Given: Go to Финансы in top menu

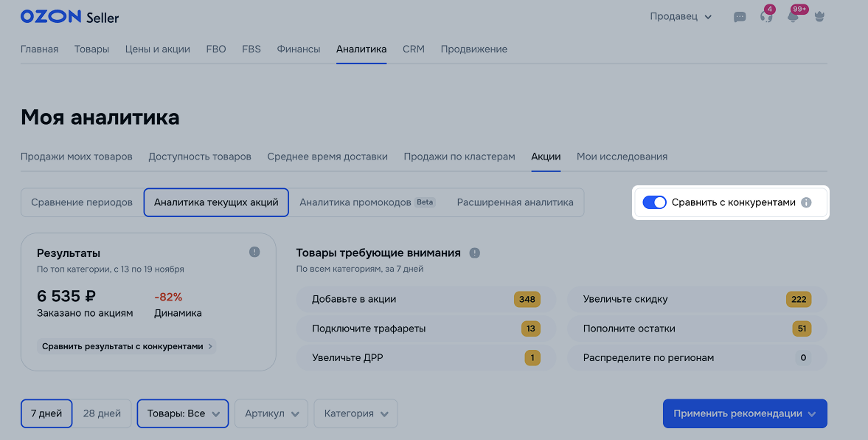Looking at the screenshot, I should point(299,49).
